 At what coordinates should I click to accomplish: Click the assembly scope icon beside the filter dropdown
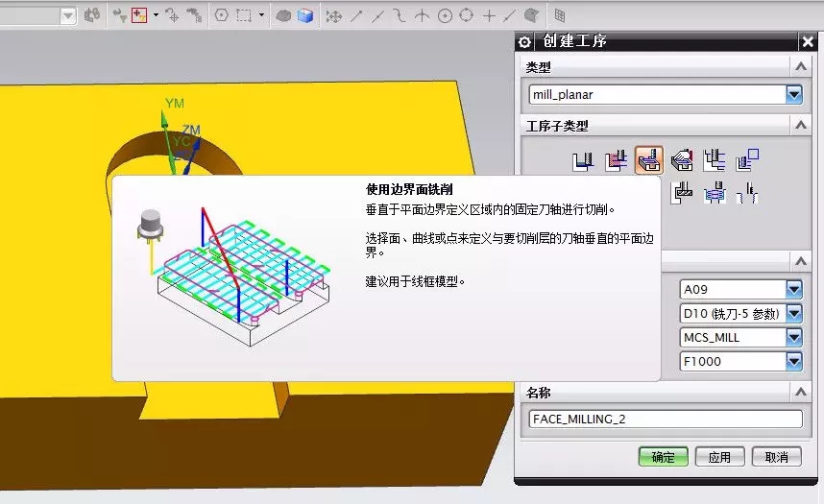pos(92,15)
